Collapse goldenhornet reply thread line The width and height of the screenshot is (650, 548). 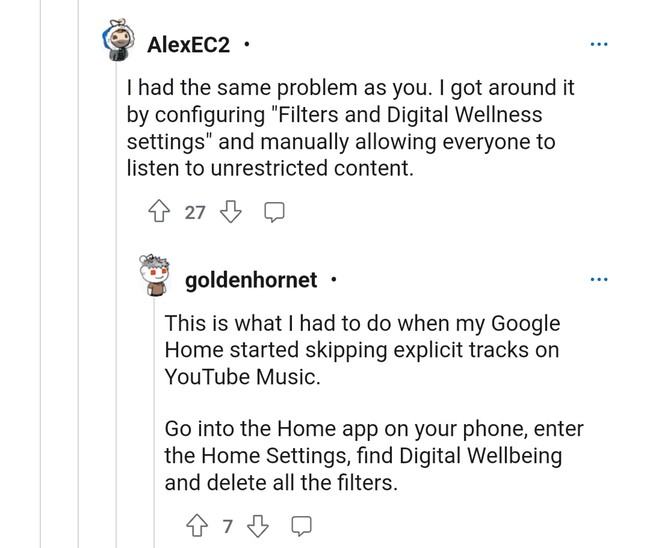pyautogui.click(x=154, y=420)
